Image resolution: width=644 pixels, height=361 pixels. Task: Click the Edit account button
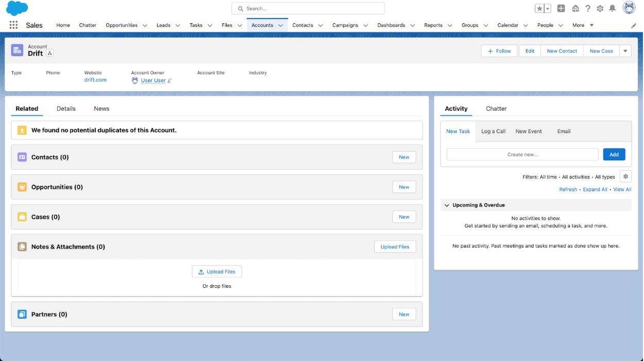coord(530,51)
